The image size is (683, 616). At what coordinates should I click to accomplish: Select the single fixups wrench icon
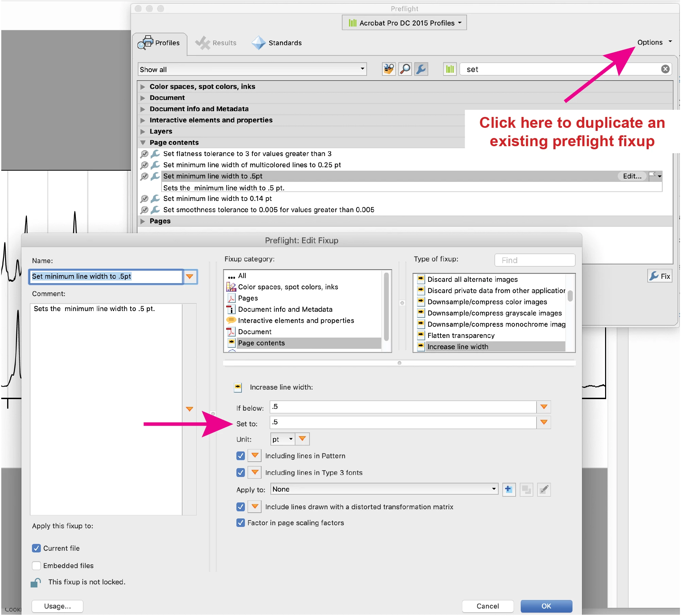(421, 69)
